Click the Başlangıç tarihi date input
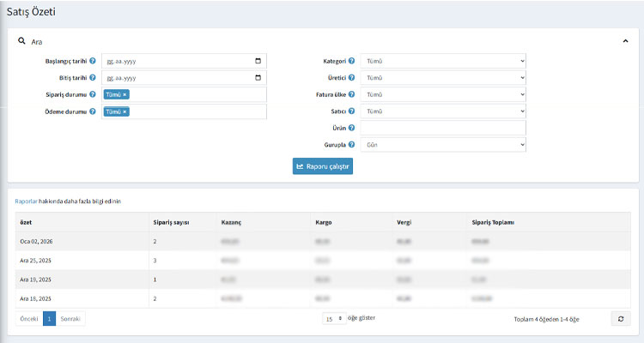This screenshot has height=343, width=644. click(x=184, y=61)
